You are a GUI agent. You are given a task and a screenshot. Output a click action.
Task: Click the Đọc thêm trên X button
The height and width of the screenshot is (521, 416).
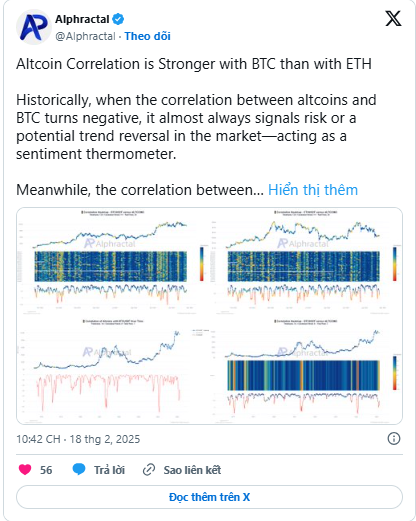click(209, 497)
